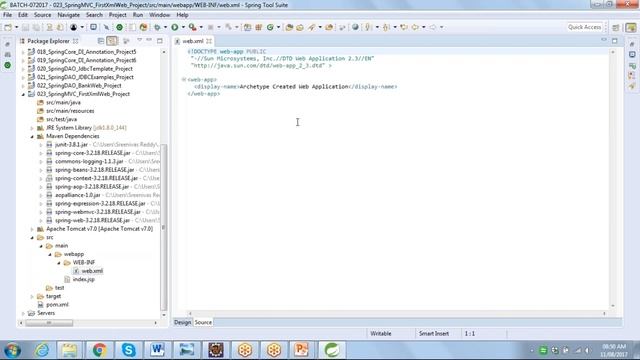The width and height of the screenshot is (640, 360).
Task: Expand the Servers project node
Action: [x=23, y=313]
